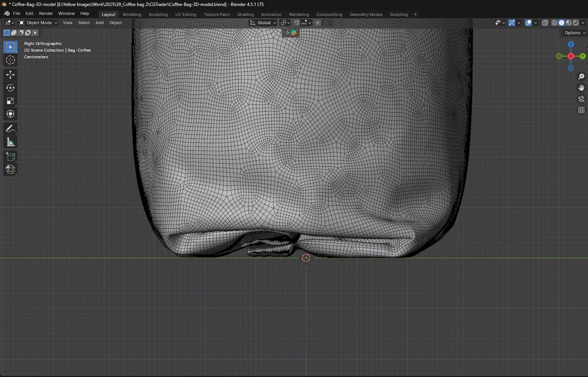Click the red X axis gizmo handle
Viewport: 588px width, 377px height.
click(571, 56)
